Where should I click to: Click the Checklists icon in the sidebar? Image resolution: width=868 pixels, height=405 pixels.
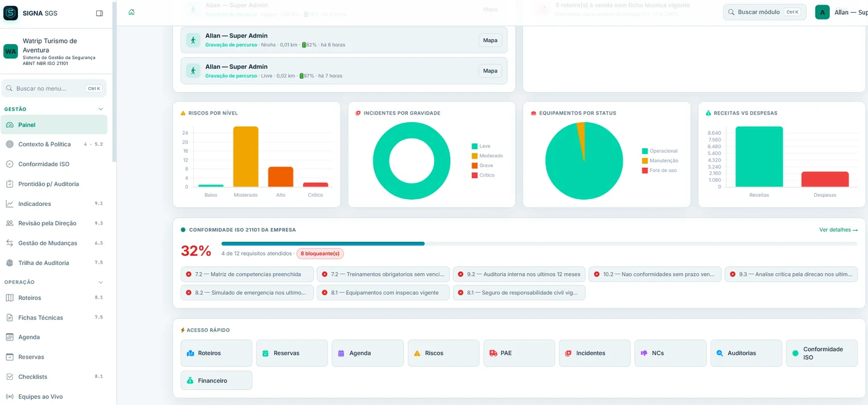10,377
